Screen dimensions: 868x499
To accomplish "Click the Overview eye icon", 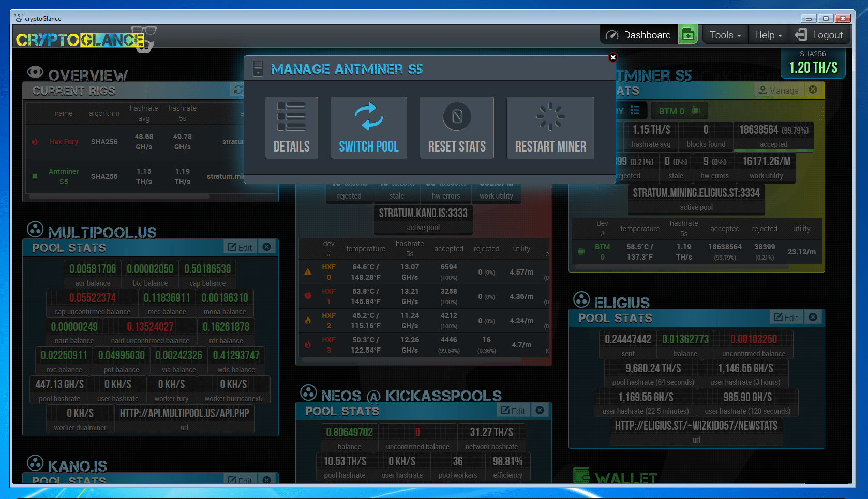I will tap(35, 72).
